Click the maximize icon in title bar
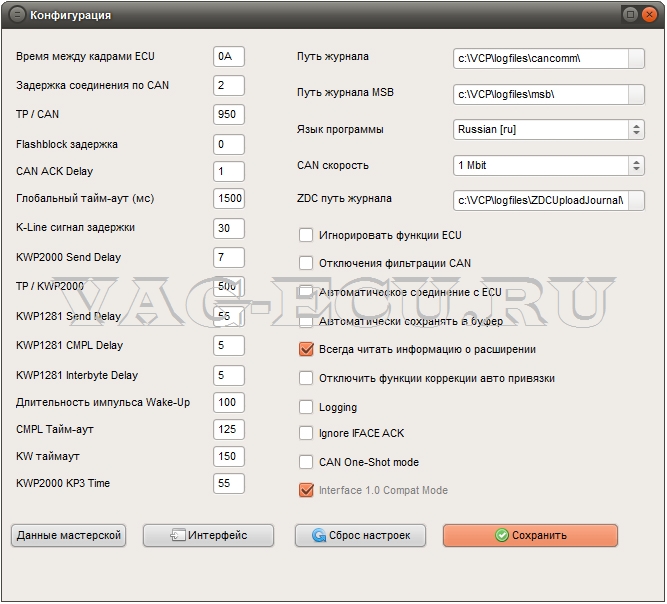Screen dimensions: 667x604 pos(630,15)
